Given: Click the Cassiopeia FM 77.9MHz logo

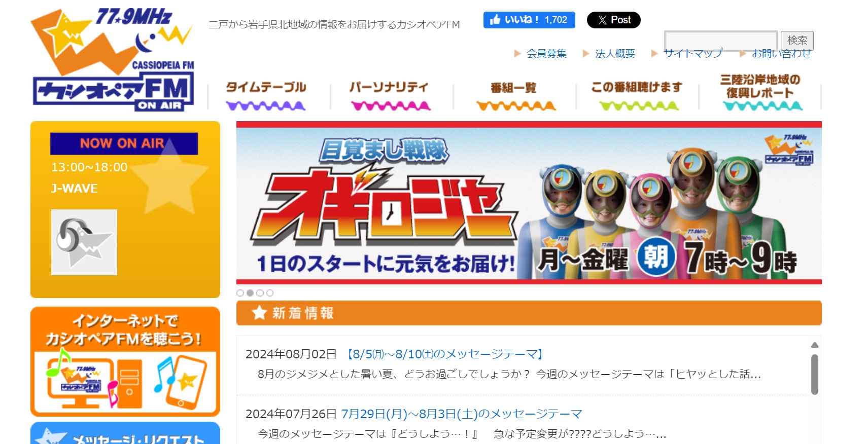Looking at the screenshot, I should [x=113, y=59].
